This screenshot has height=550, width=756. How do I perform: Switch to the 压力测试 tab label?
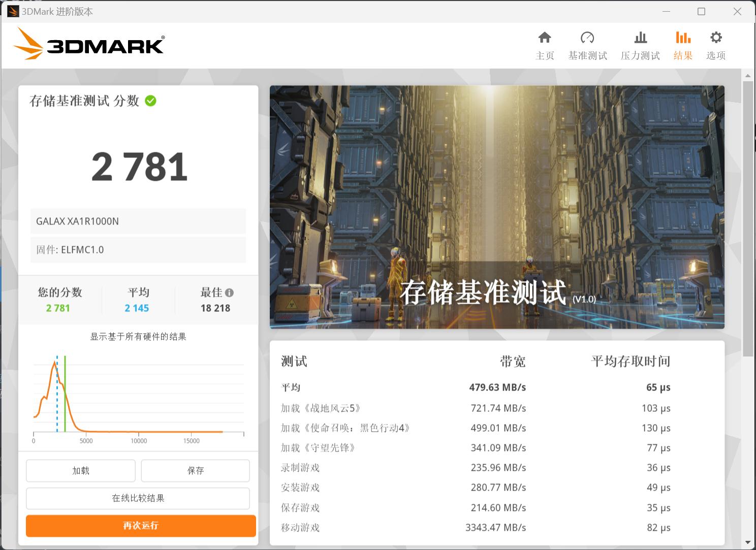pyautogui.click(x=640, y=56)
